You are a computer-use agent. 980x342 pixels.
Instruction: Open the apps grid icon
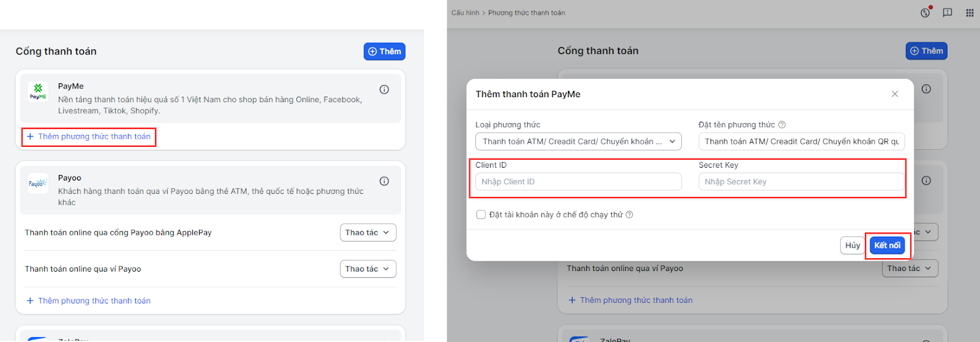tap(970, 12)
